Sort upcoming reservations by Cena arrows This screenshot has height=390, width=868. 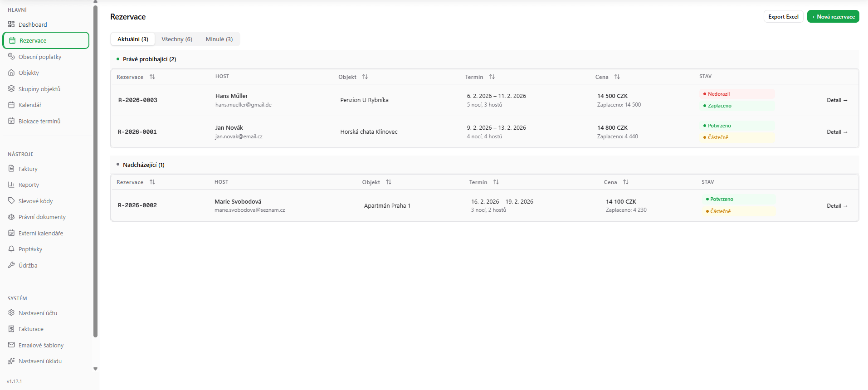pyautogui.click(x=626, y=182)
